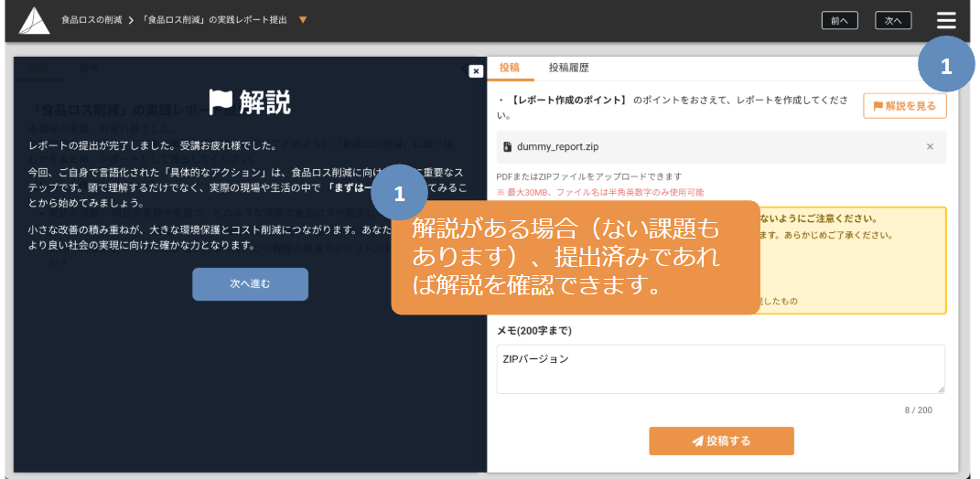Click the 解説を見る button
This screenshot has width=980, height=479.
pyautogui.click(x=904, y=106)
